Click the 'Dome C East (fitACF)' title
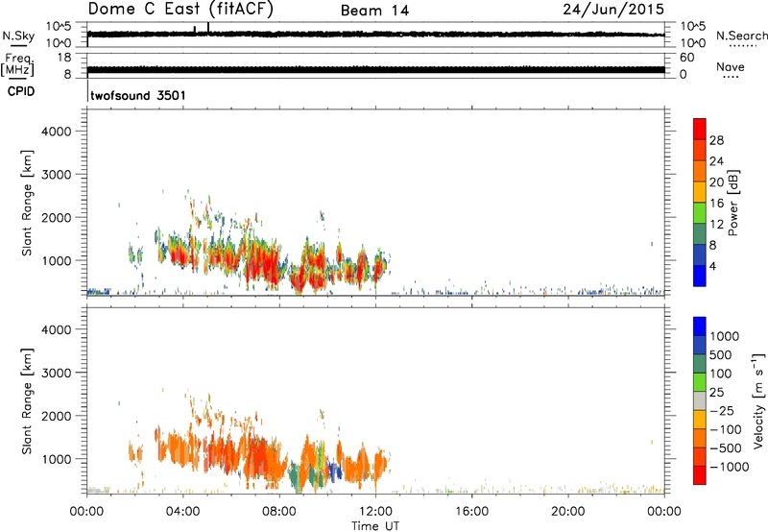The image size is (768, 532). point(180,10)
